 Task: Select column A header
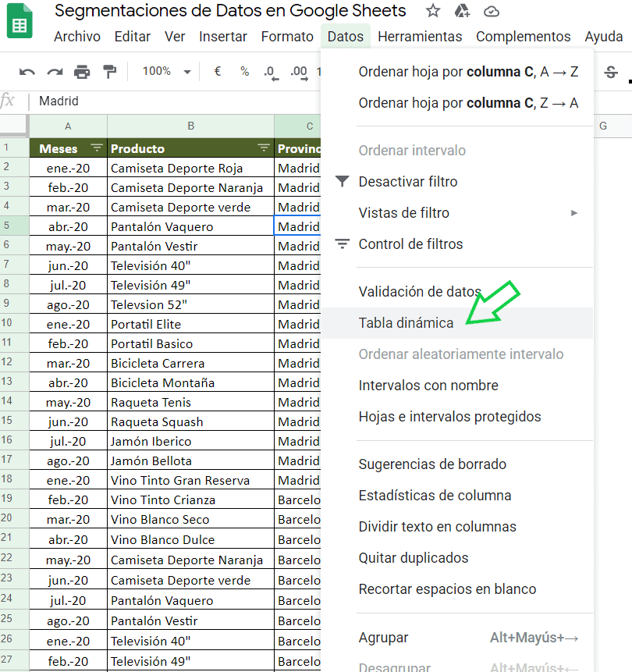[x=68, y=126]
